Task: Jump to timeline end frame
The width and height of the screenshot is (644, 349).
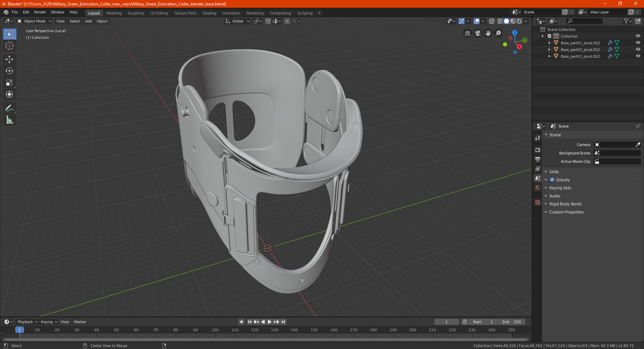Action: pyautogui.click(x=283, y=322)
